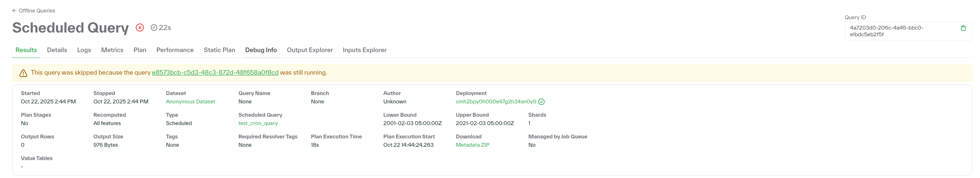
Task: Download the Metadata ZIP
Action: click(x=472, y=145)
